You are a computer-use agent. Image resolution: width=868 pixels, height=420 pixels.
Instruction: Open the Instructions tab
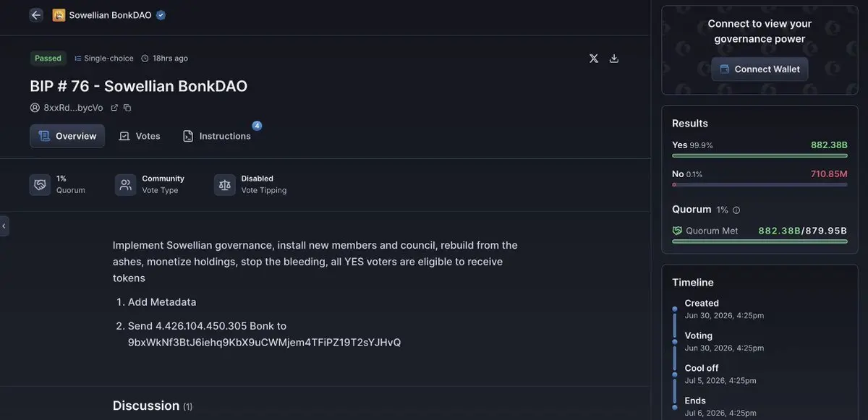(217, 136)
